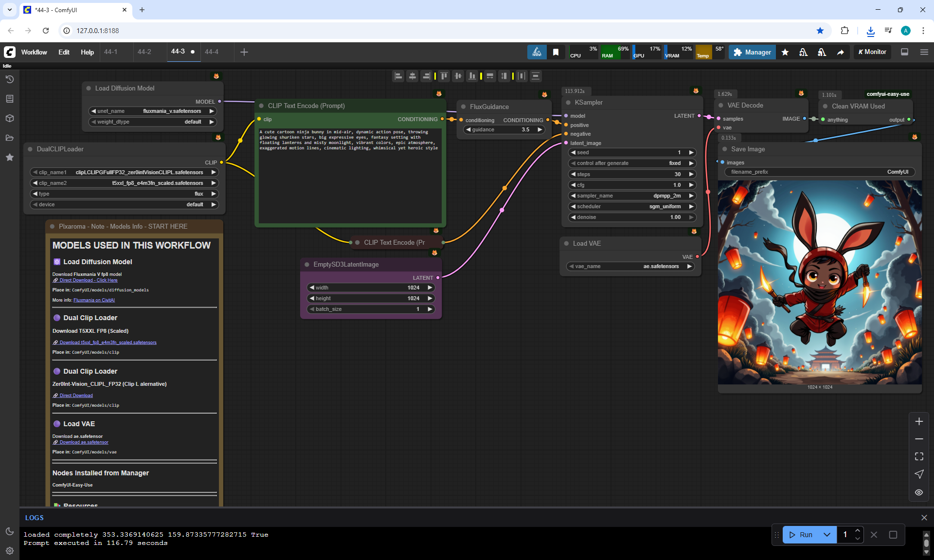This screenshot has height=560, width=934.
Task: Open the node library cube icon
Action: (10, 118)
